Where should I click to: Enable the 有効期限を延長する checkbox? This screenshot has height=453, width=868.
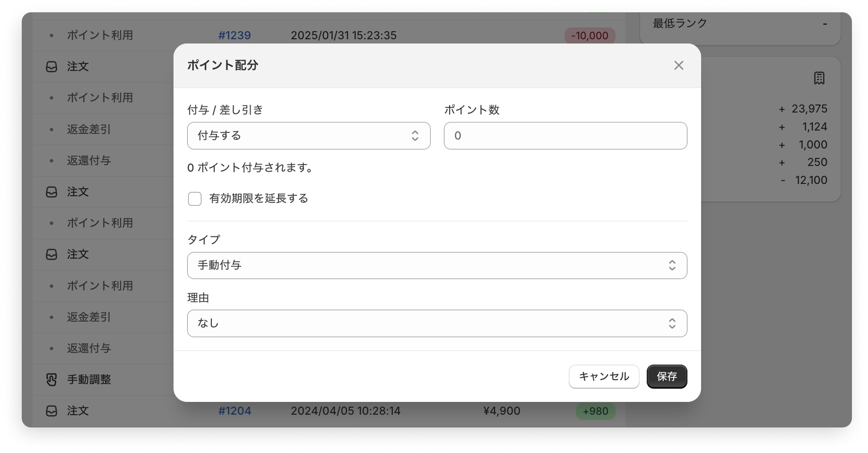coord(195,199)
